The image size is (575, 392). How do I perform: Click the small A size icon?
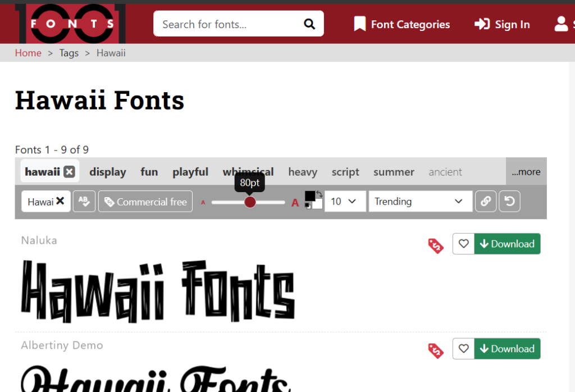[203, 202]
